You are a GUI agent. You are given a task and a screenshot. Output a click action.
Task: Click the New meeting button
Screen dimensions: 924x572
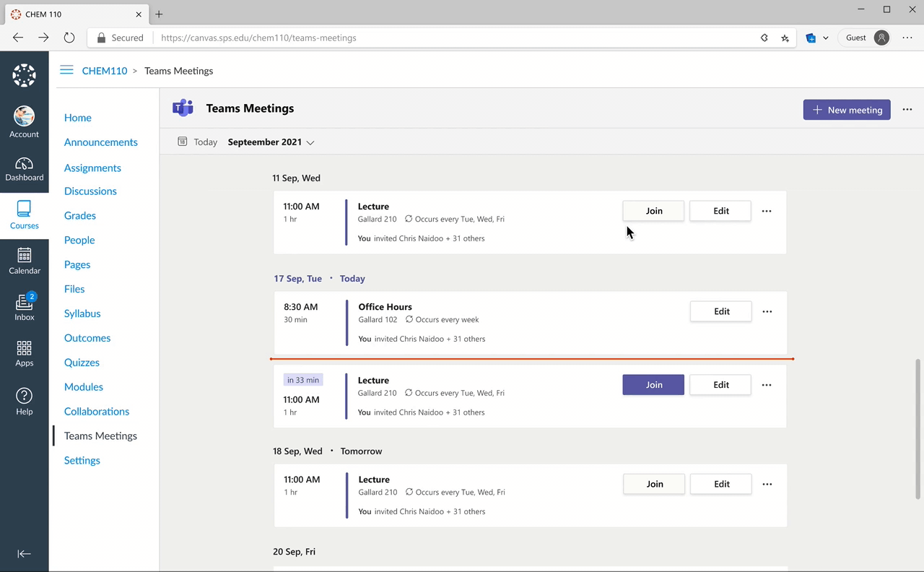click(x=846, y=110)
